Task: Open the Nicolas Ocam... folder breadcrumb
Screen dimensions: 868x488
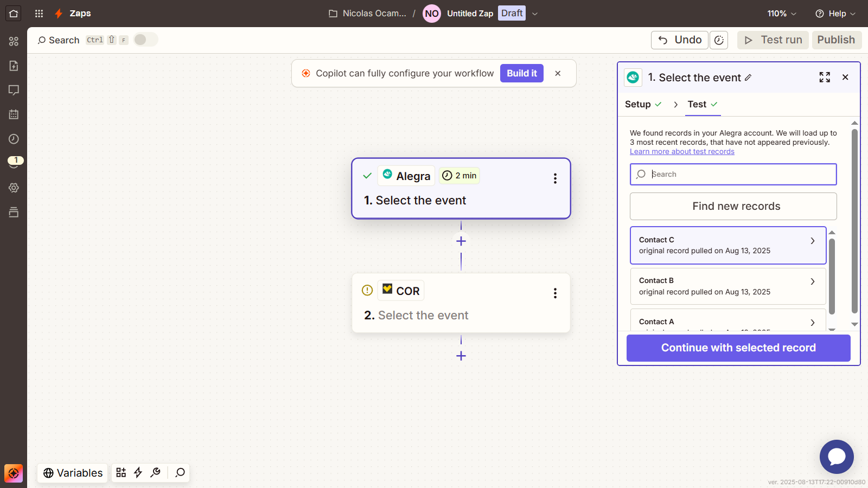Action: pos(368,14)
